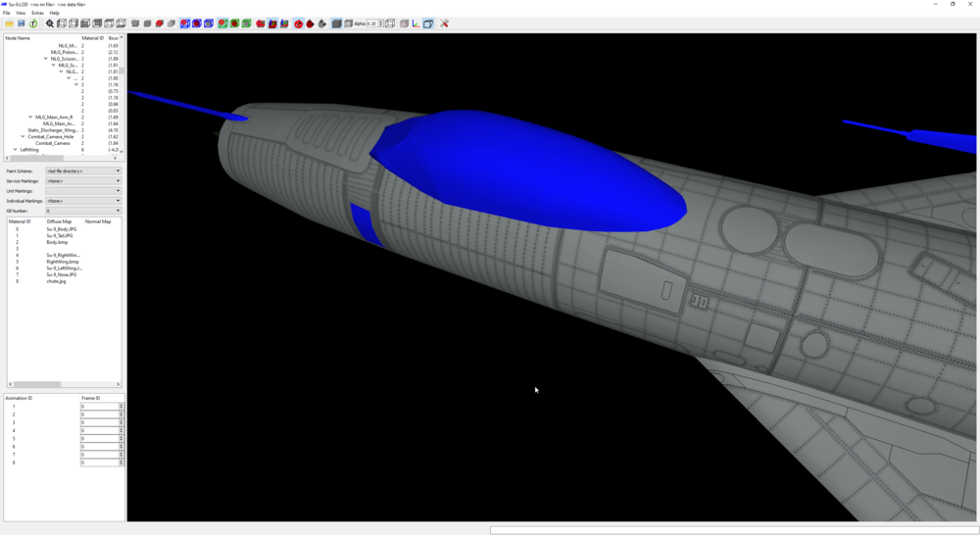Viewport: 980px width, 535px height.
Task: Click the save floppy disk icon
Action: click(22, 24)
